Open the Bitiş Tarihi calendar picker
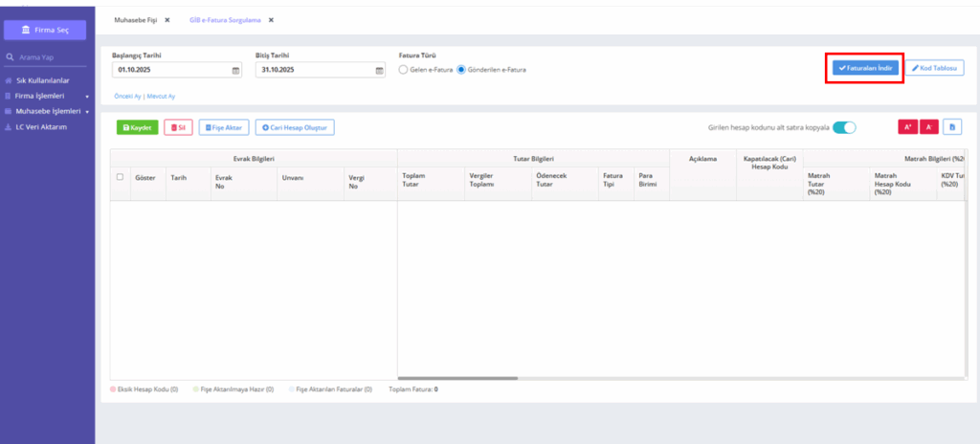The width and height of the screenshot is (980, 444). point(379,71)
